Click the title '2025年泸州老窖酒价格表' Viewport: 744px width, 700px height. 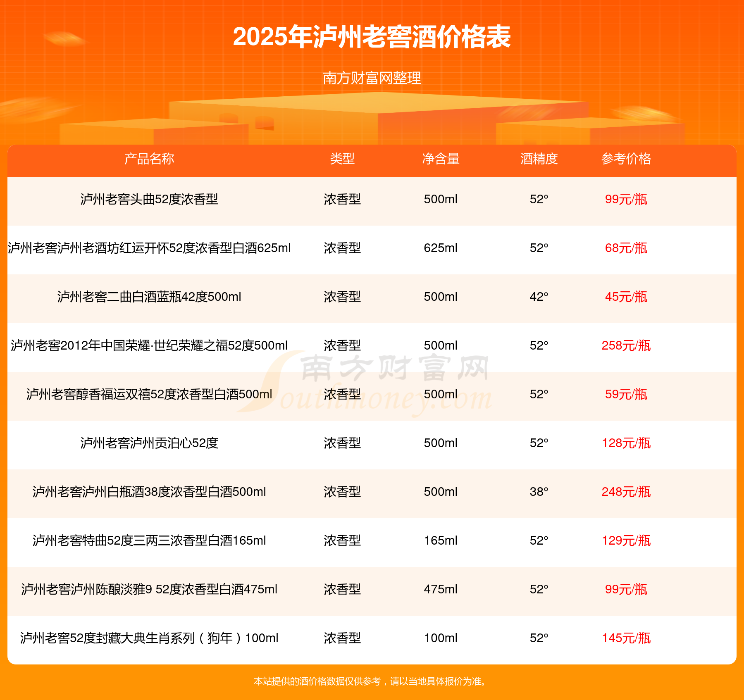tap(372, 37)
